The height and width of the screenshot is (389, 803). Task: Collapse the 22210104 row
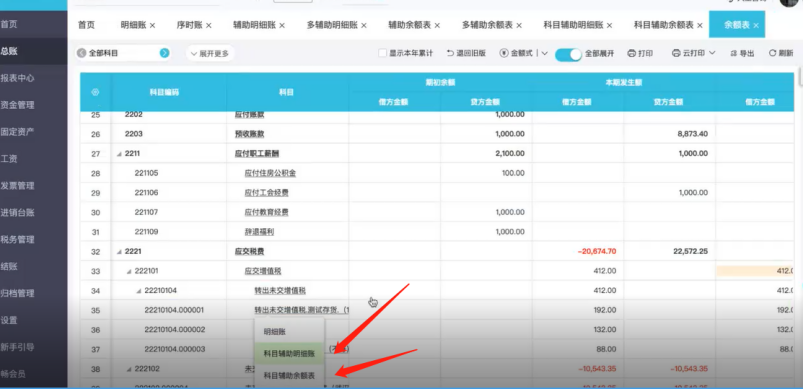click(139, 291)
